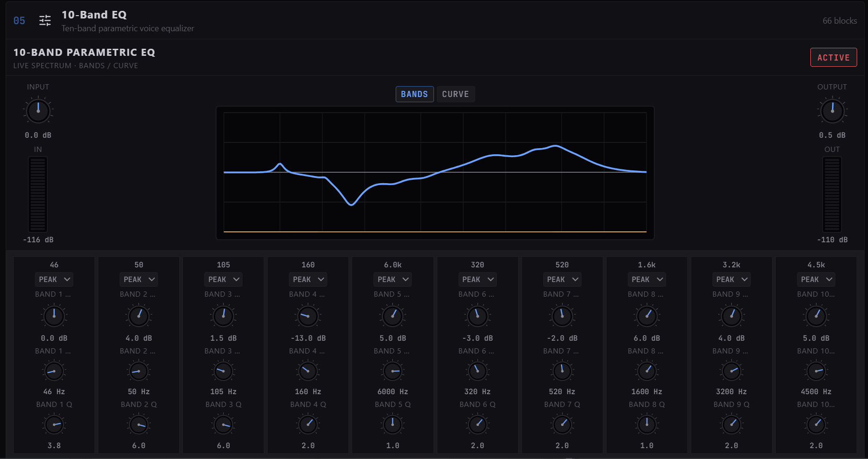Image resolution: width=868 pixels, height=459 pixels.
Task: Click Band 5 frequency knob at 6000 Hz
Action: pyautogui.click(x=393, y=371)
